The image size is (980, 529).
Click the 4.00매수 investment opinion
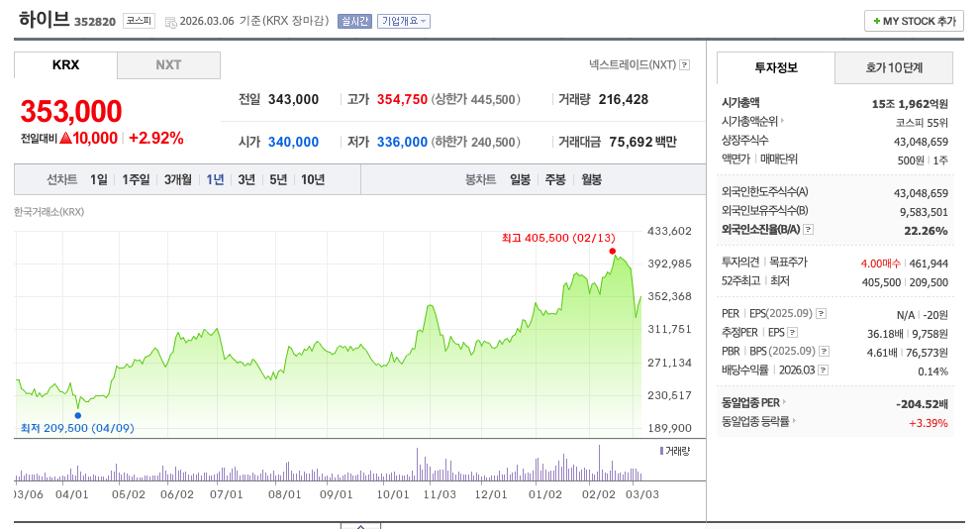tap(880, 264)
